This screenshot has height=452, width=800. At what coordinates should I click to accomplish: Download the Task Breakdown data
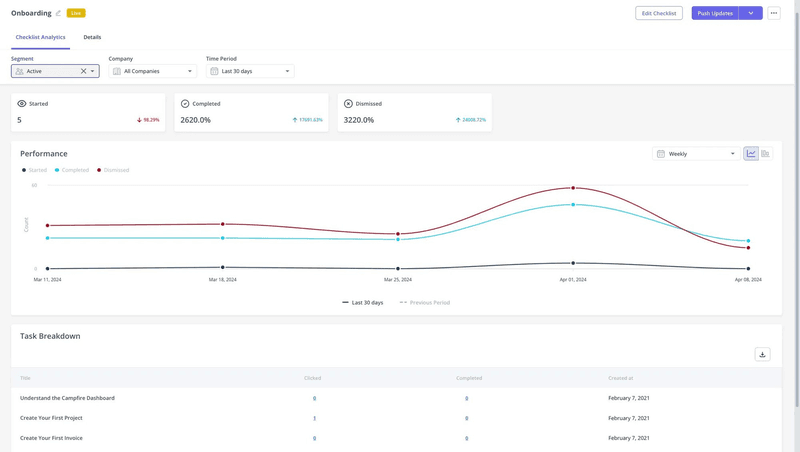(762, 354)
